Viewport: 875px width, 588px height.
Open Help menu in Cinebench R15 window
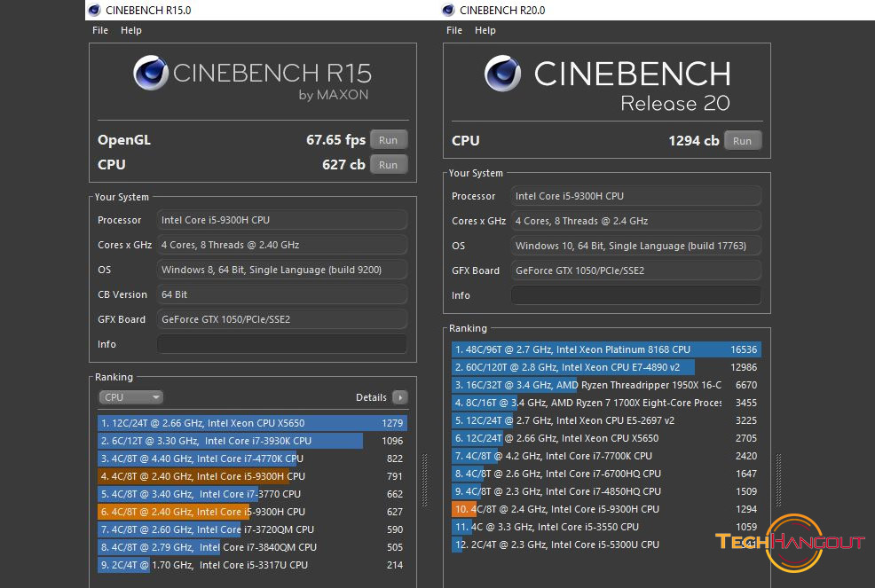pyautogui.click(x=131, y=30)
